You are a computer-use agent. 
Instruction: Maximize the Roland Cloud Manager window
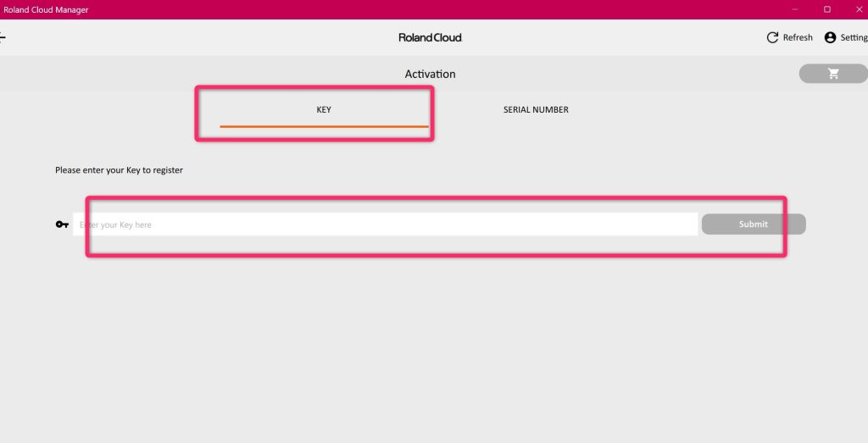click(x=827, y=9)
